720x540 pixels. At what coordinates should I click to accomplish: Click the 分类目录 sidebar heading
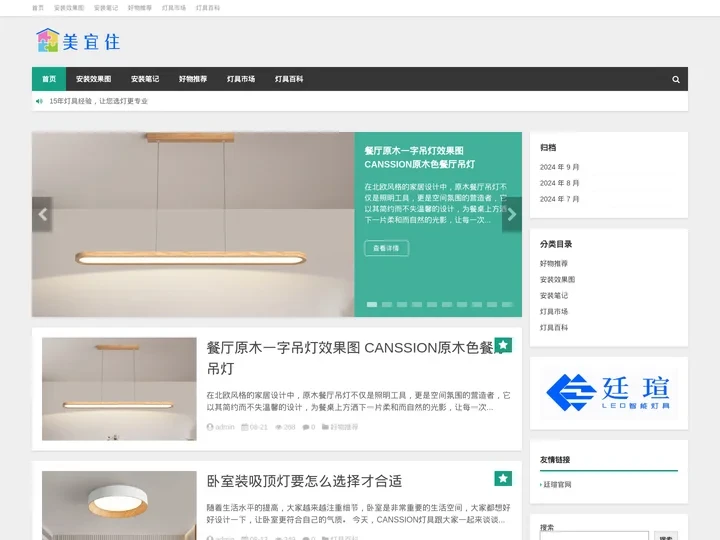tap(556, 244)
